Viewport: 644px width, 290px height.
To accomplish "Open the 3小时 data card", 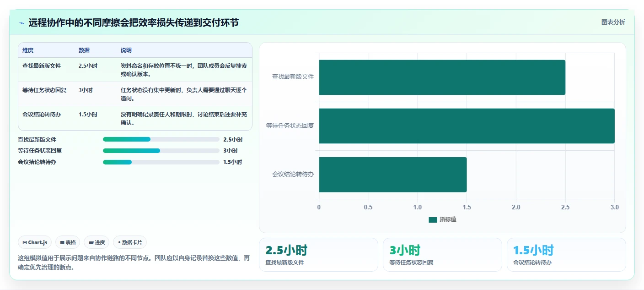I will click(442, 255).
